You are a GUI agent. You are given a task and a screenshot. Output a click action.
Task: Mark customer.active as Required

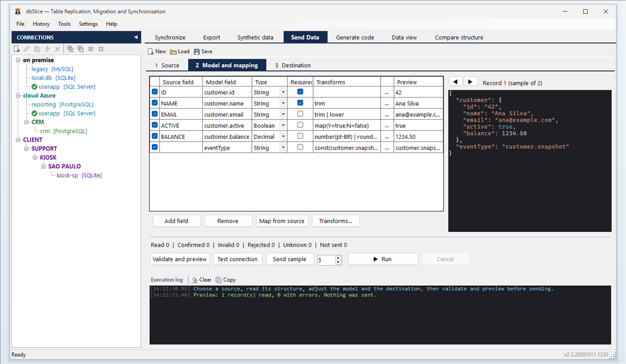[x=300, y=125]
